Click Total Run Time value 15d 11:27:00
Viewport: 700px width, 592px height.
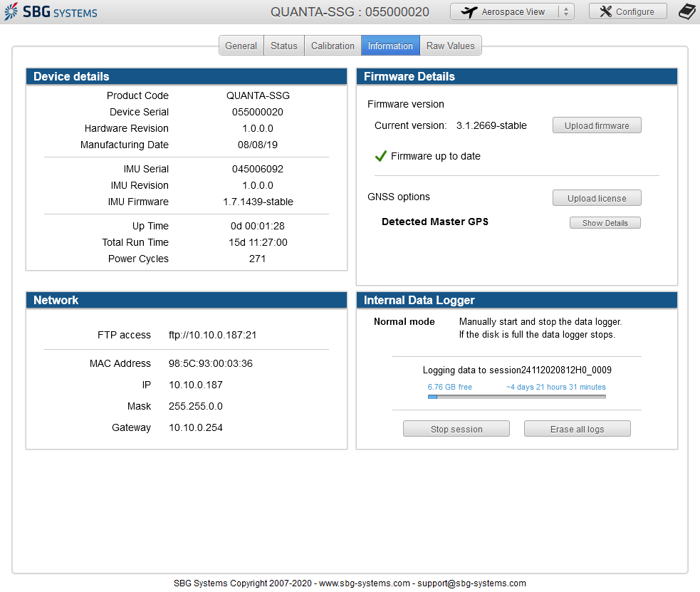coord(258,242)
